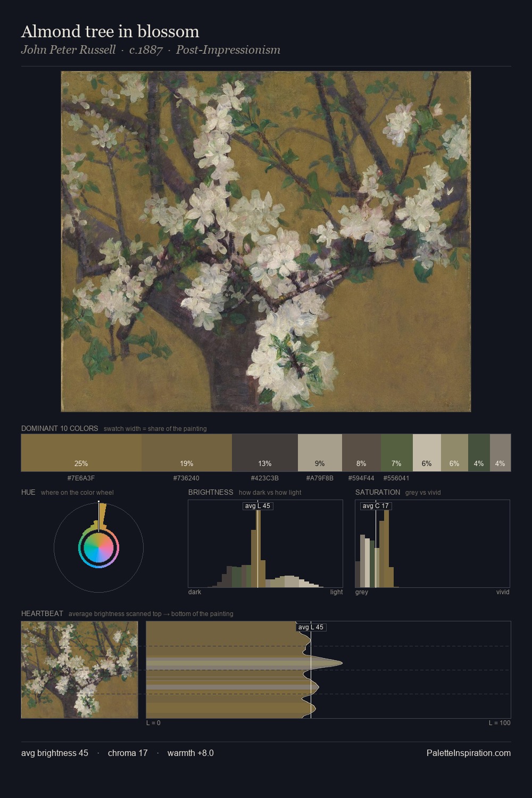Click the BRIGHTNESS section heading
This screenshot has width=532, height=798.
(211, 492)
